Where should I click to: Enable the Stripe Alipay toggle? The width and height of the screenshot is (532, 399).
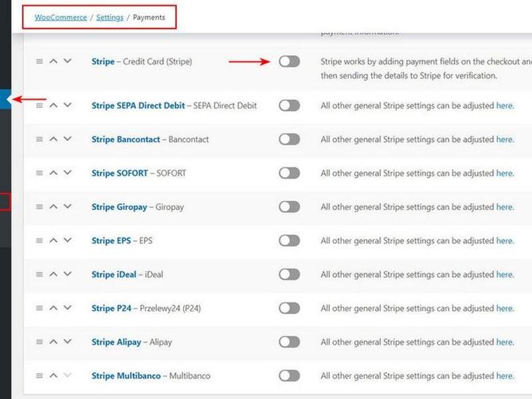click(x=289, y=342)
